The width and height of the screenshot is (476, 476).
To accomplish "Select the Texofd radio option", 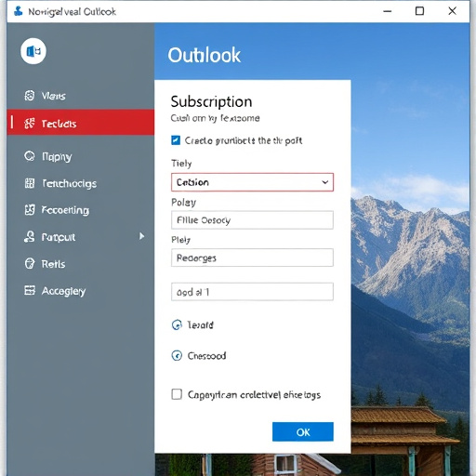I will click(177, 324).
